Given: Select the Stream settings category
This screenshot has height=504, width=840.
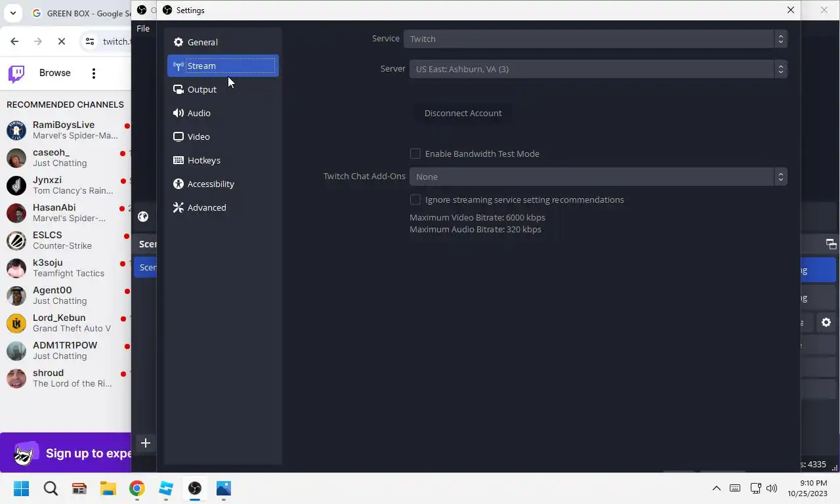Looking at the screenshot, I should pos(223,66).
